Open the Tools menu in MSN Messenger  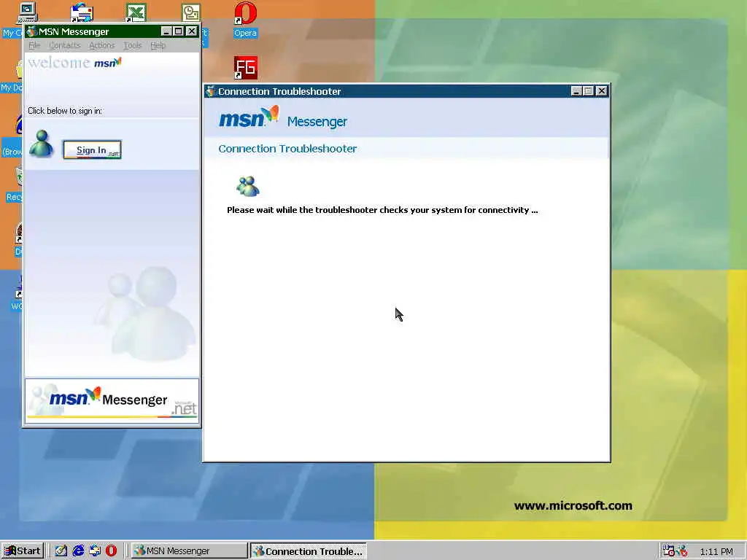(133, 45)
